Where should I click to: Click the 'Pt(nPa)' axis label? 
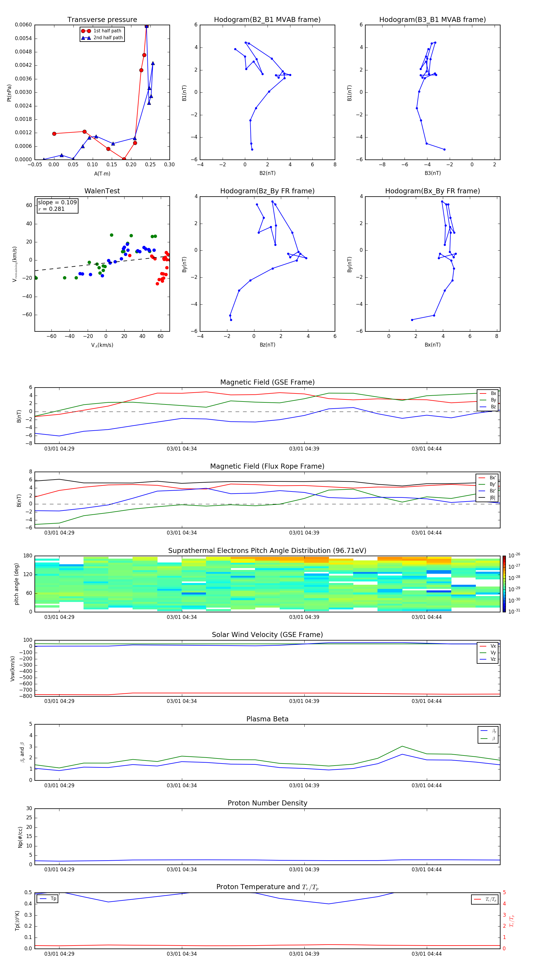pos(9,92)
